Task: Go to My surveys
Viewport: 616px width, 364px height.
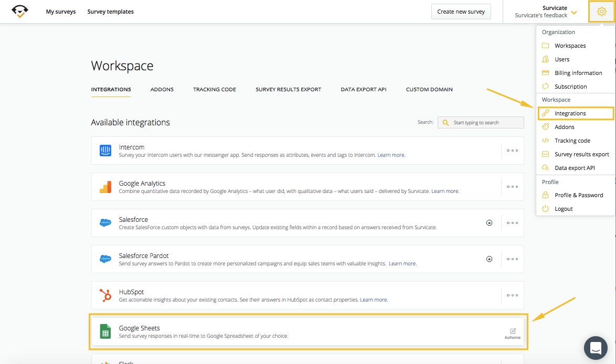Action: pyautogui.click(x=61, y=12)
